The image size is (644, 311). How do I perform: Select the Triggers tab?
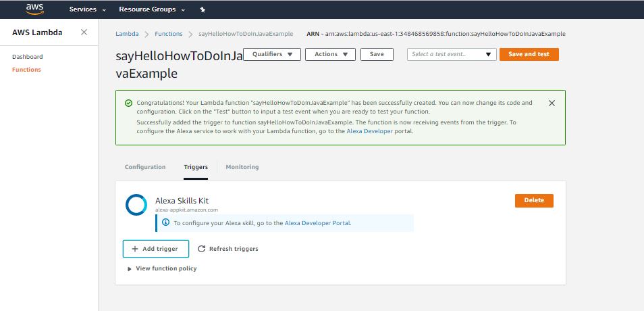coord(196,167)
